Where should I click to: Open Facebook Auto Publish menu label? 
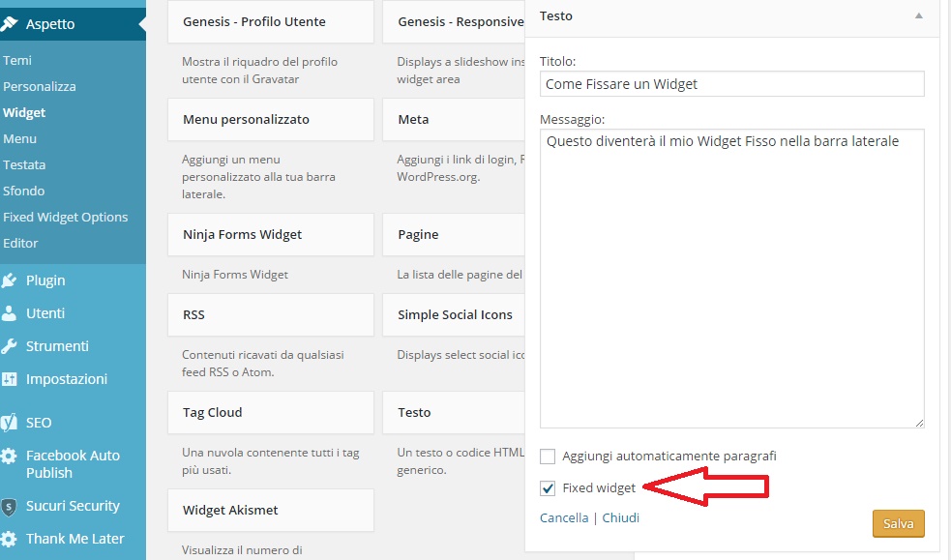pyautogui.click(x=73, y=463)
